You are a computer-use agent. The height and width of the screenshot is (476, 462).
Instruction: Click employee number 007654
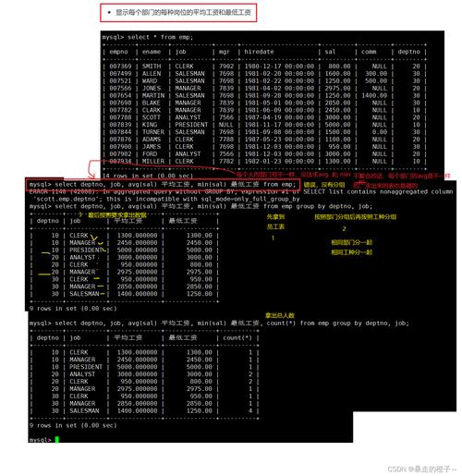(x=120, y=95)
